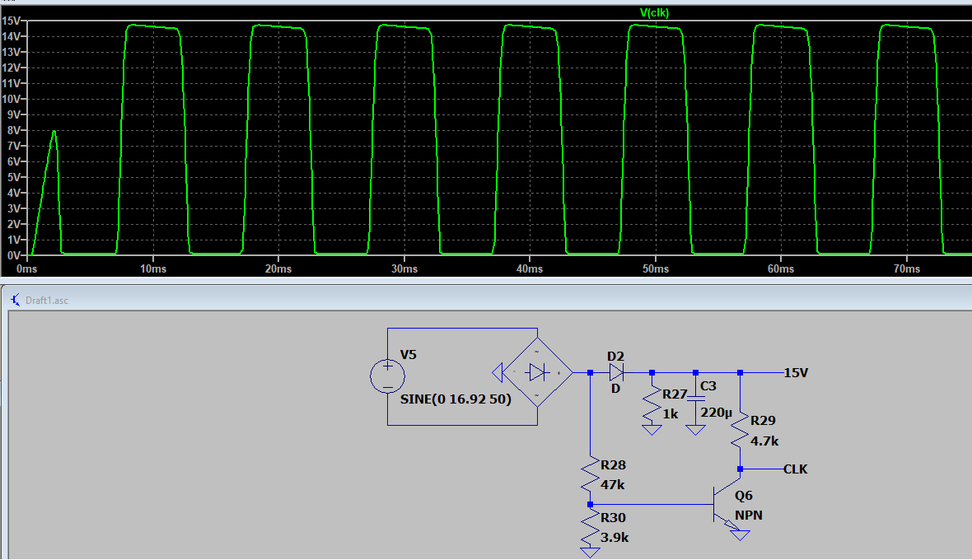Click the 3.9k value of R30
The width and height of the screenshot is (972, 560).
point(615,538)
